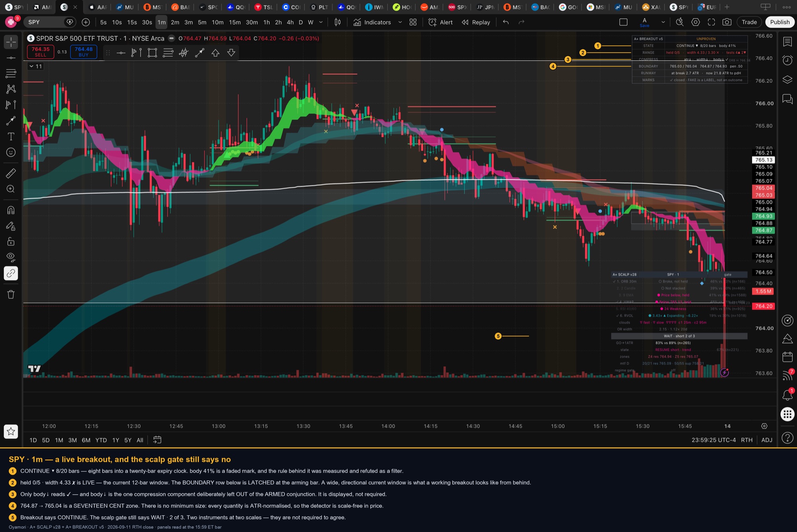Toggle the drawing sync link icon
This screenshot has height=532, width=797.
pos(11,273)
